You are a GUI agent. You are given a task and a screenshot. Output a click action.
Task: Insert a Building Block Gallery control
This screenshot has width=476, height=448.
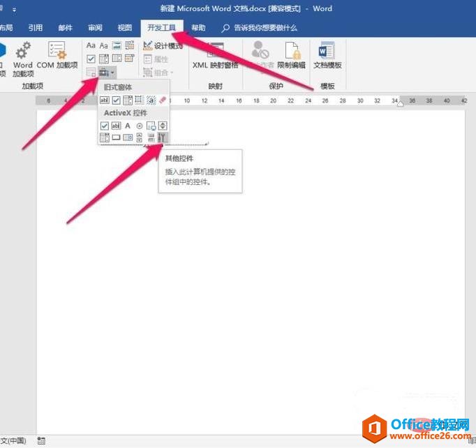(130, 45)
